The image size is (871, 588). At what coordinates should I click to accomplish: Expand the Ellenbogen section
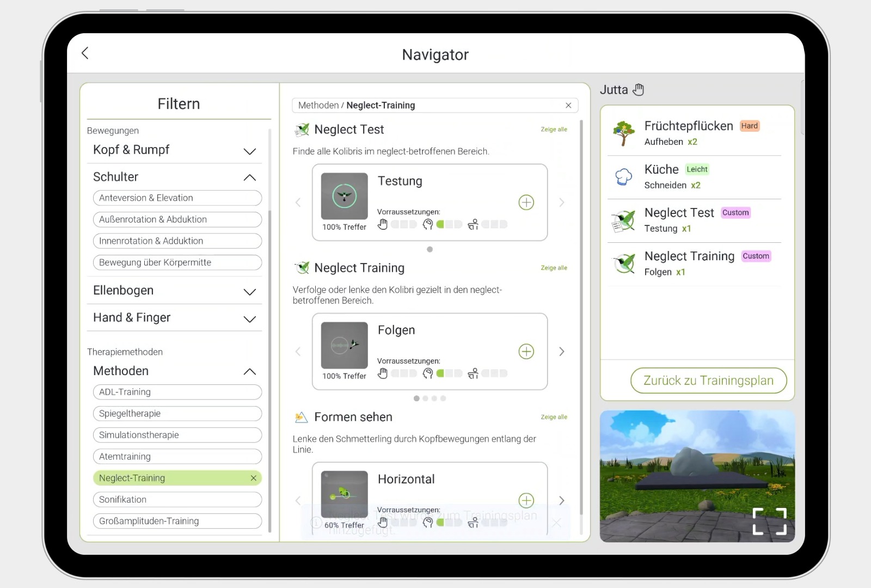click(249, 291)
